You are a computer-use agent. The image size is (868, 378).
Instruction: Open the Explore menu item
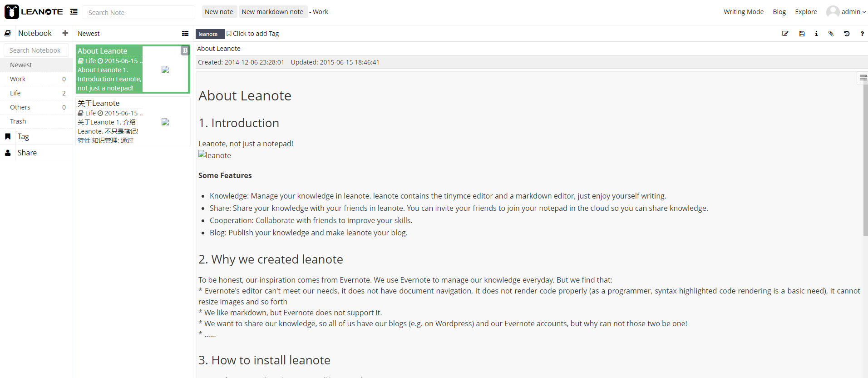click(x=806, y=12)
